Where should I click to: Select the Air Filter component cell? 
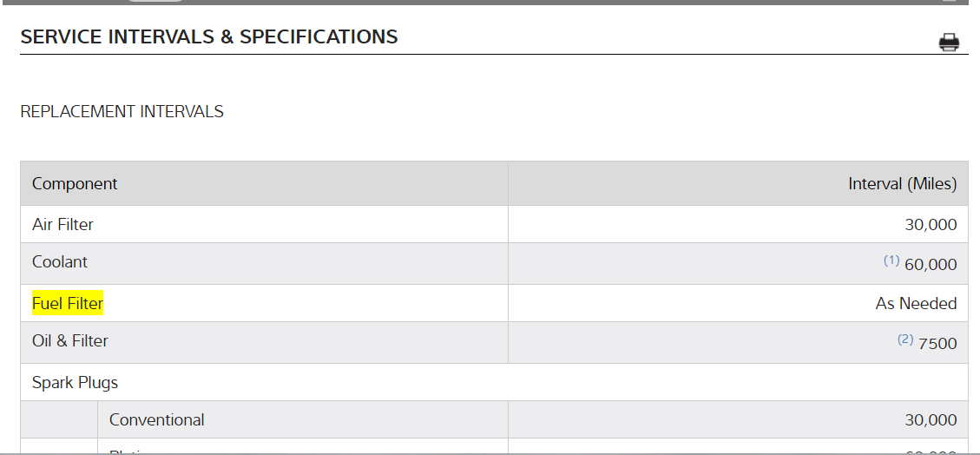(x=62, y=224)
